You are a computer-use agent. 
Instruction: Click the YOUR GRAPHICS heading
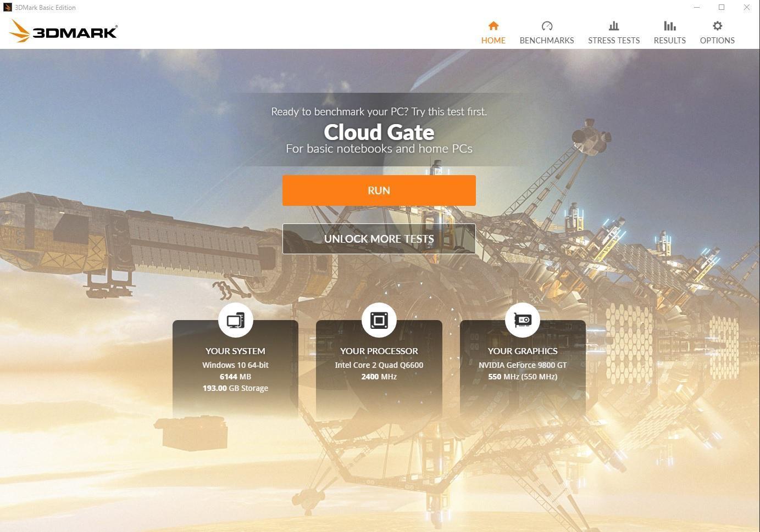(522, 351)
